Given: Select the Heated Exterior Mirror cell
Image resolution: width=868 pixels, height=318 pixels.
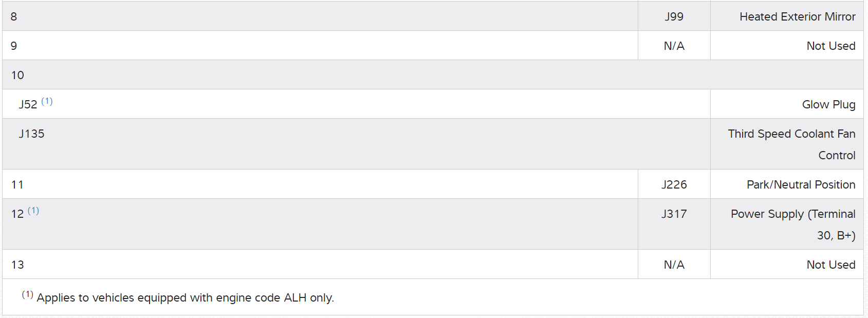Looking at the screenshot, I should (x=797, y=17).
